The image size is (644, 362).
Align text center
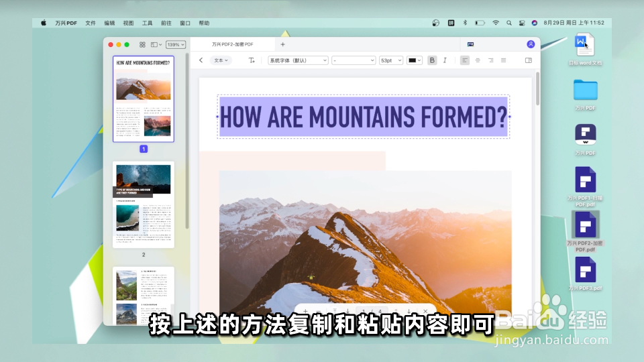pyautogui.click(x=478, y=60)
